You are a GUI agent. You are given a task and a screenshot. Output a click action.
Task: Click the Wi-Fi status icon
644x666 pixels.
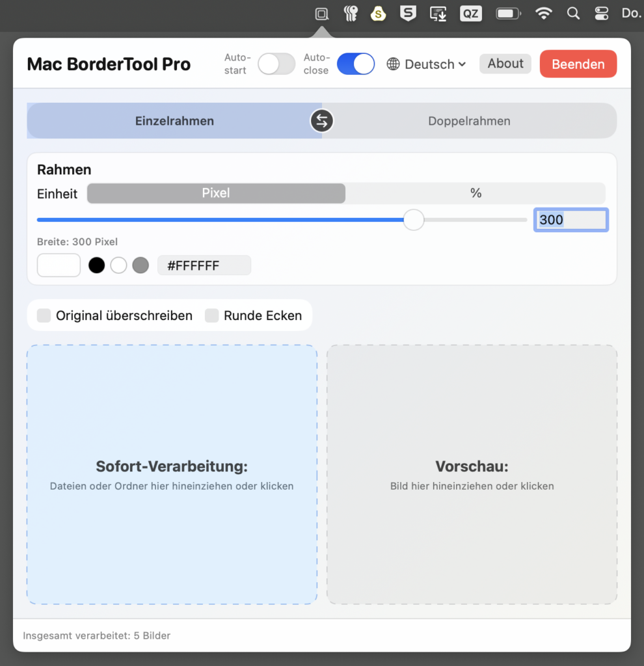(x=543, y=14)
